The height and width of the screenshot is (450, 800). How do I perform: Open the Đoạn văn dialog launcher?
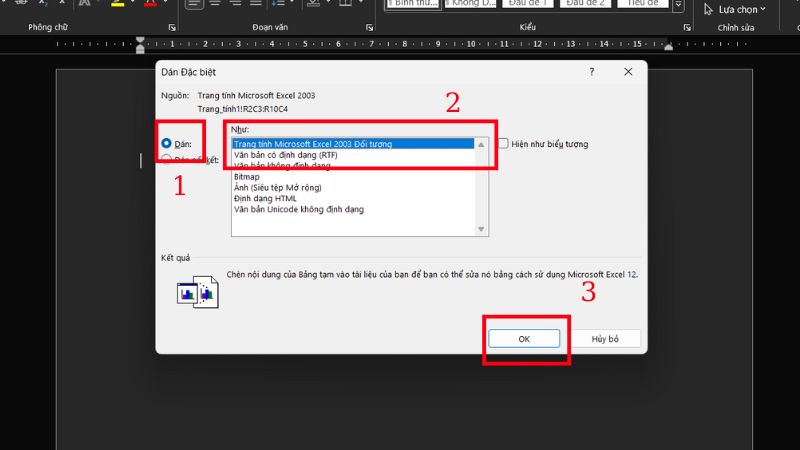coord(369,28)
